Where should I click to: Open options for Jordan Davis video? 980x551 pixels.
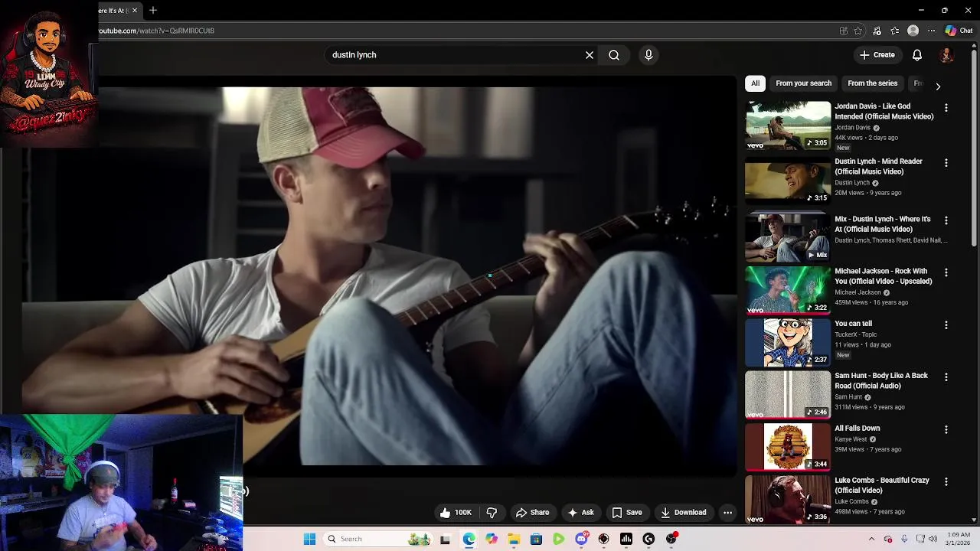pos(946,108)
